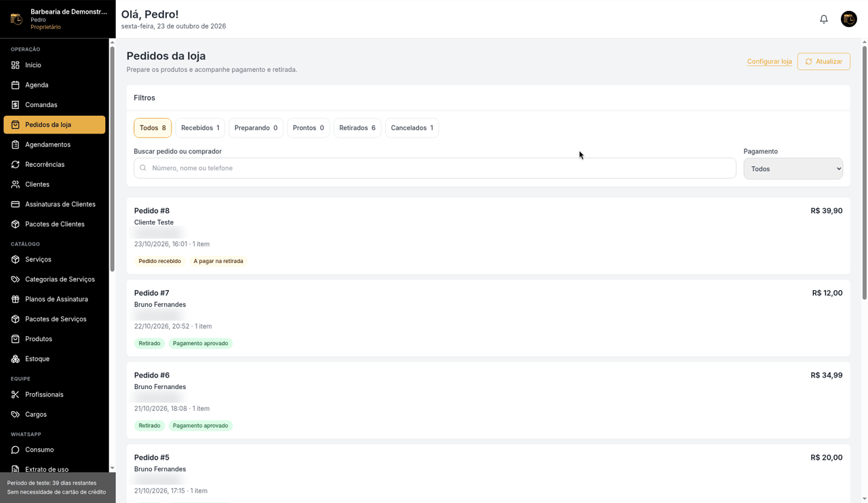Open the Pagamento dropdown set to Todos
Viewport: 868px width, 503px height.
pyautogui.click(x=793, y=169)
